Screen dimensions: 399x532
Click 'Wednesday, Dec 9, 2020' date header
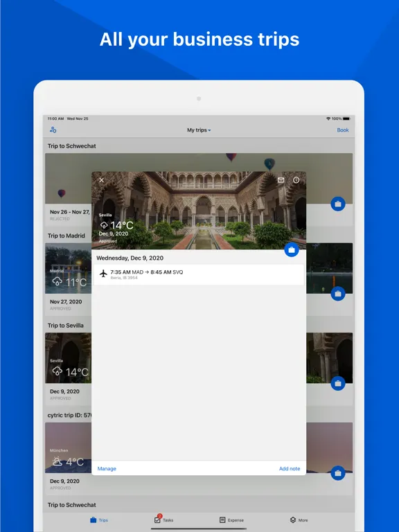(130, 258)
